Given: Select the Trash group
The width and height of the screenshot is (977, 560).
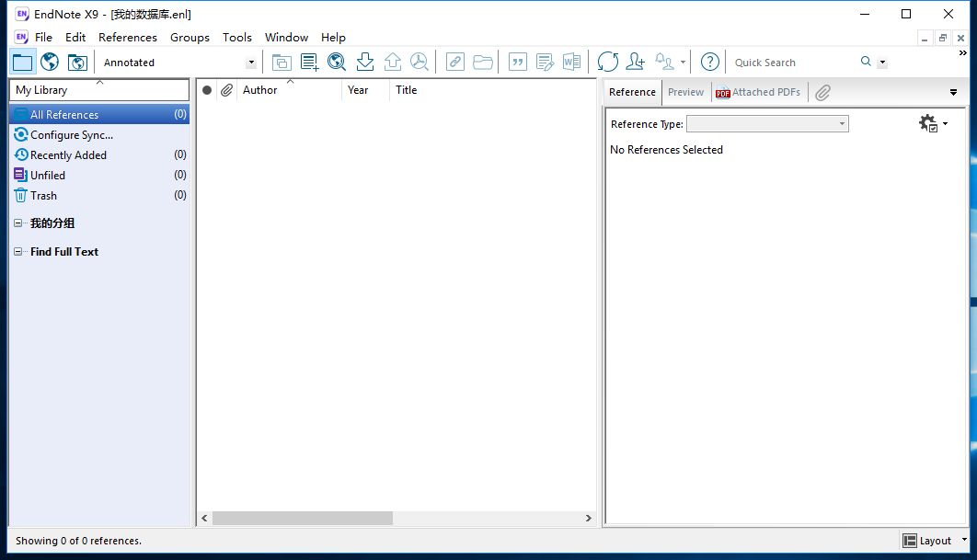Looking at the screenshot, I should [99, 196].
